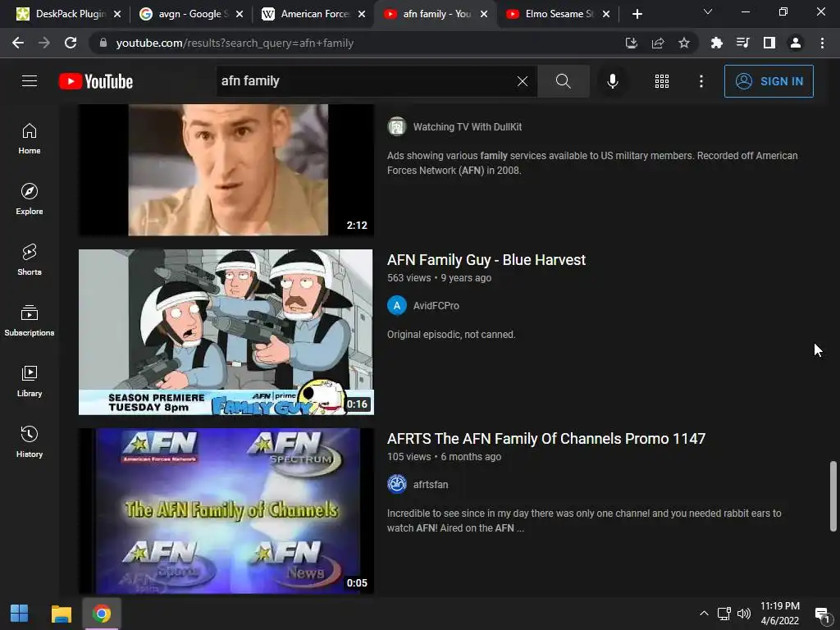Image resolution: width=840 pixels, height=630 pixels.
Task: Open Chrome media control icon
Action: (742, 43)
